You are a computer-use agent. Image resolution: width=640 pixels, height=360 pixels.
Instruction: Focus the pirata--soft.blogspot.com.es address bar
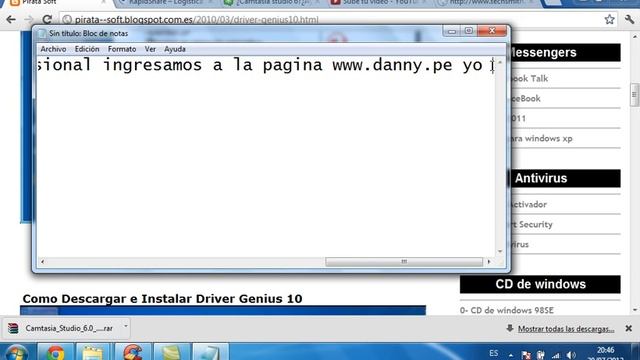coord(331,19)
